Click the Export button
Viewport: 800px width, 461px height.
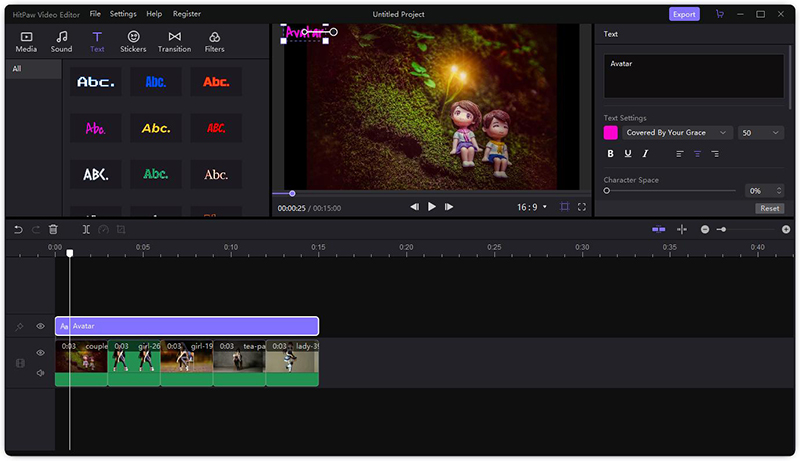coord(684,14)
